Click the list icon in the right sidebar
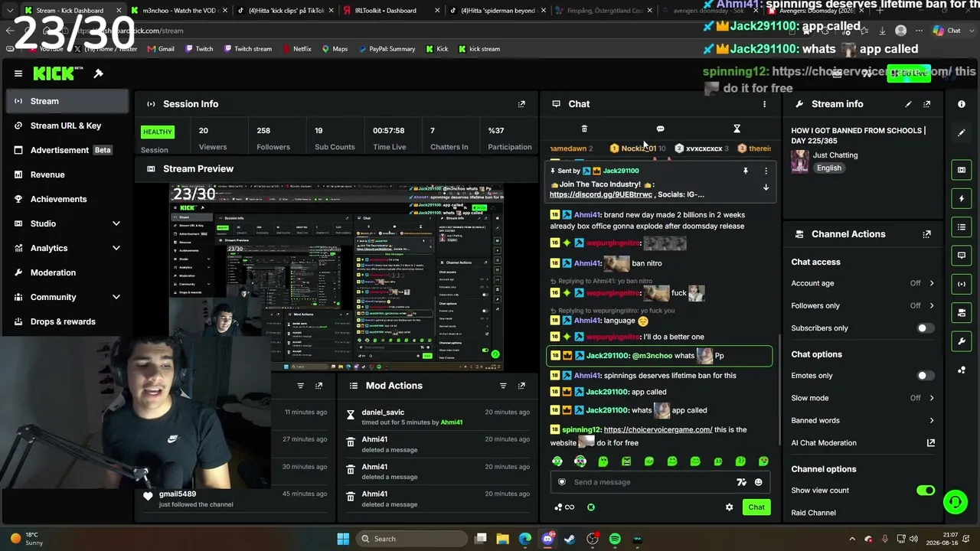Screen dimensions: 980x551 (x=962, y=227)
